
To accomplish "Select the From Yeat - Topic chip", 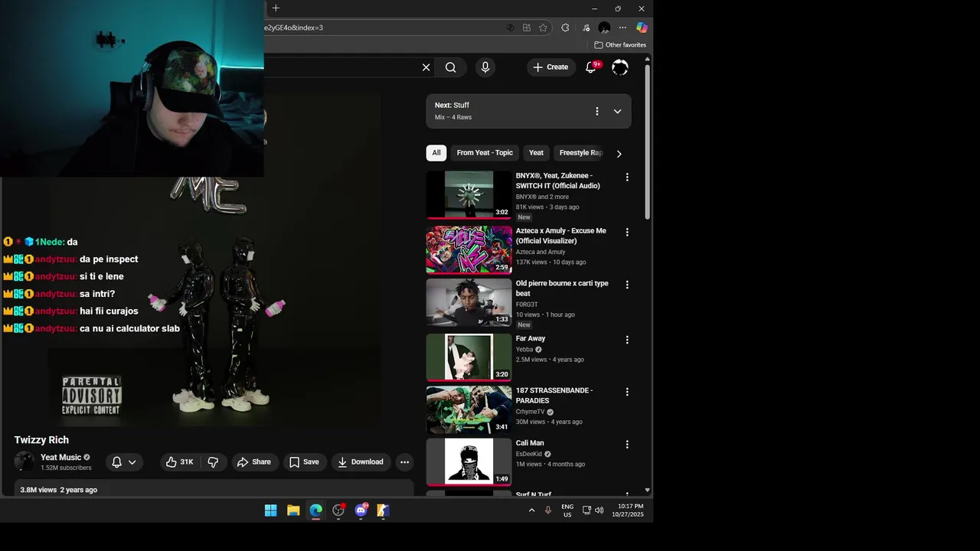I will pyautogui.click(x=485, y=153).
